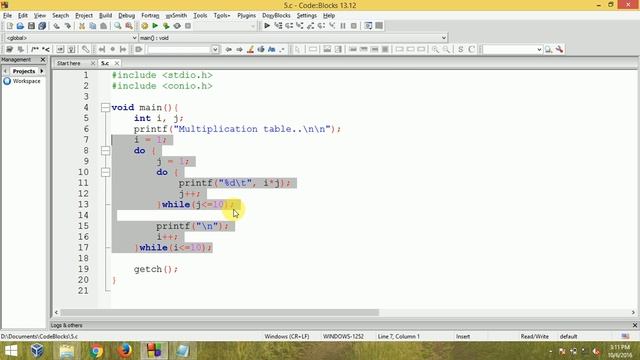The height and width of the screenshot is (360, 640).
Task: Open the debugging windows icon
Action: 368,26
